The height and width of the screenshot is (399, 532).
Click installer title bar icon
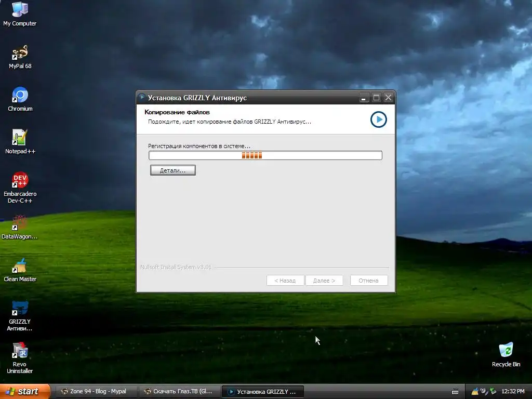click(x=142, y=97)
